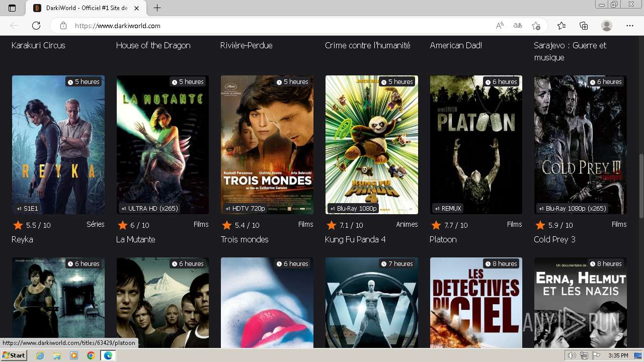This screenshot has width=644, height=362.
Task: Open translate icon in address bar
Action: [518, 26]
